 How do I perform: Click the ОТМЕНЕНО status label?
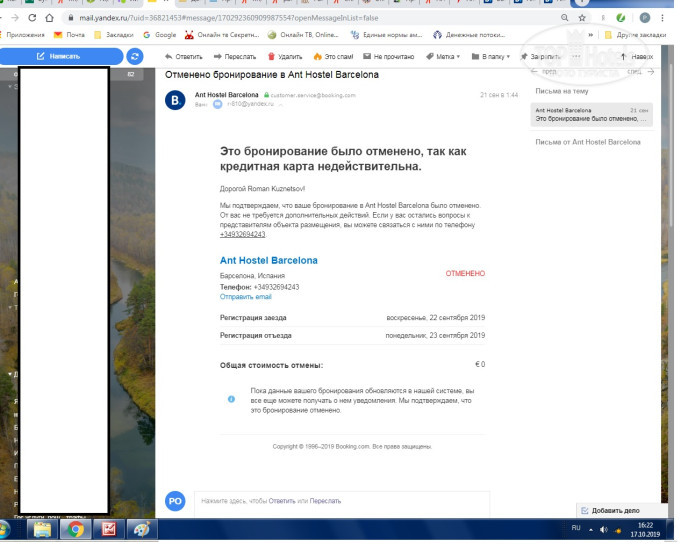coord(465,273)
